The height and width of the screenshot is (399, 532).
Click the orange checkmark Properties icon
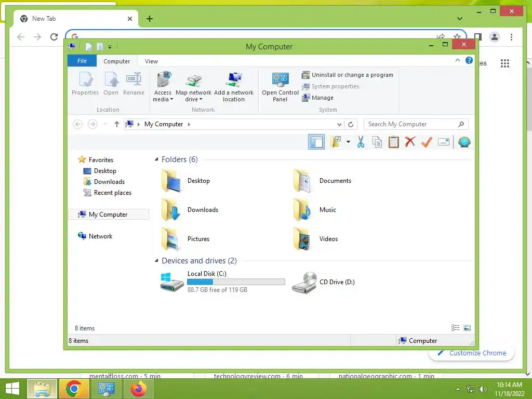[427, 142]
